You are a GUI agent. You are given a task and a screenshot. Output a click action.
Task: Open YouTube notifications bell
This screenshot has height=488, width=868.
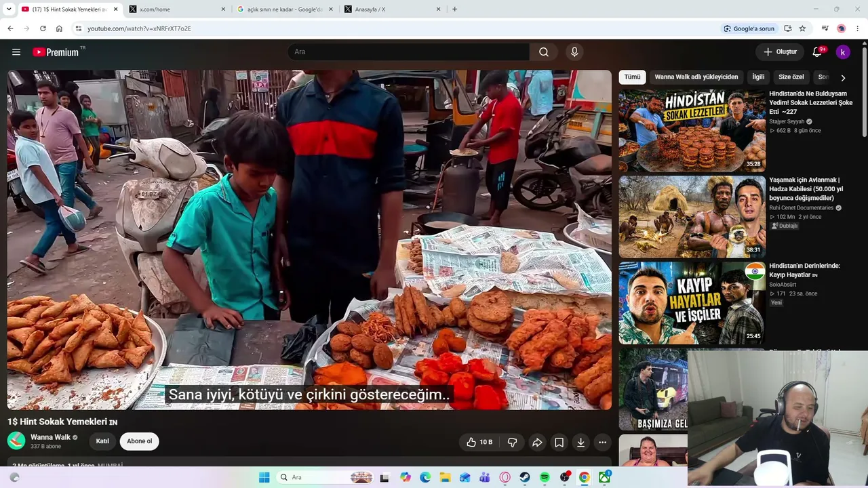[818, 52]
